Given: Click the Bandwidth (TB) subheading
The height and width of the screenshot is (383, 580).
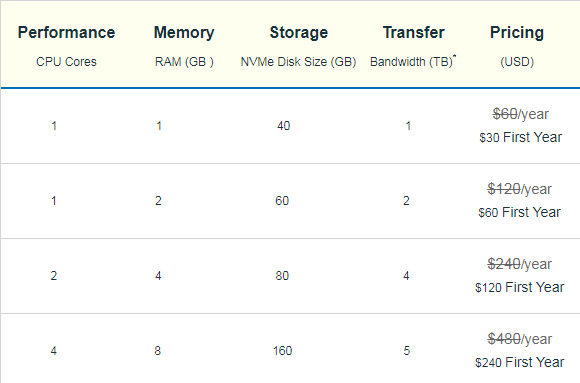Looking at the screenshot, I should click(x=413, y=61).
